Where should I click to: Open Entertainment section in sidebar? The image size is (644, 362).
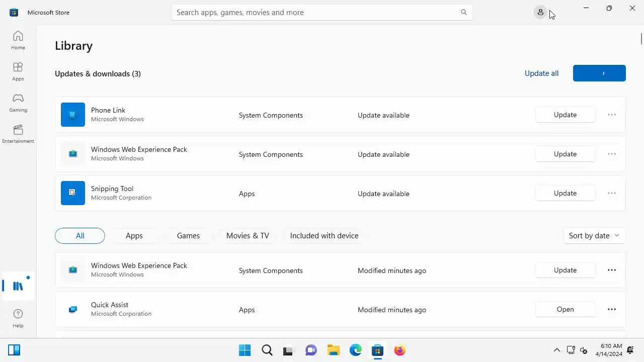tap(18, 134)
